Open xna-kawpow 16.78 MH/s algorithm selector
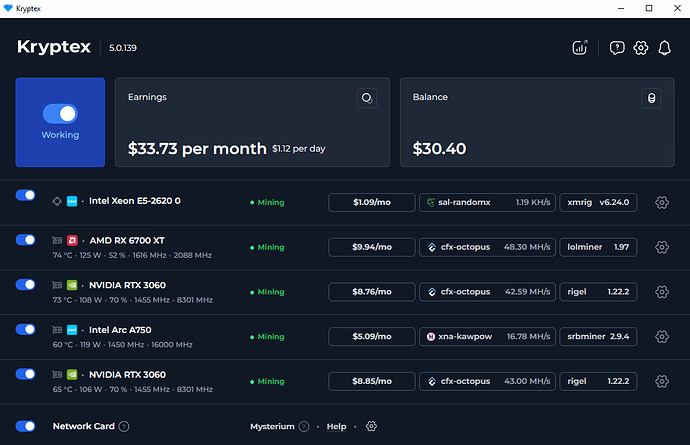Viewport: 690px width, 445px height. tap(488, 336)
